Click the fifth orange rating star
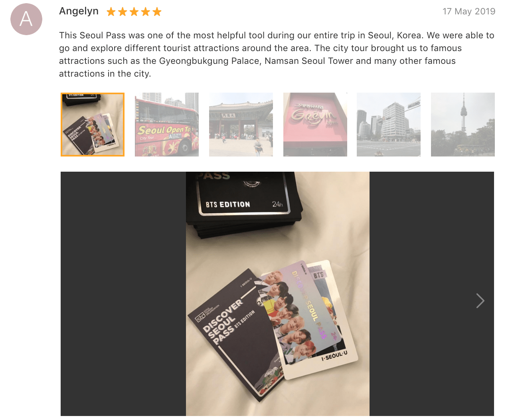Viewport: 514px width, 420px height. [157, 12]
